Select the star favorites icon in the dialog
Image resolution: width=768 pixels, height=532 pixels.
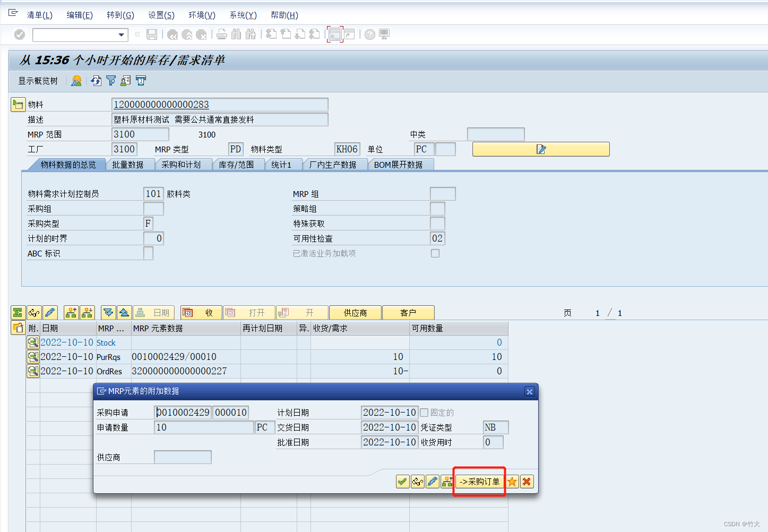[x=512, y=482]
